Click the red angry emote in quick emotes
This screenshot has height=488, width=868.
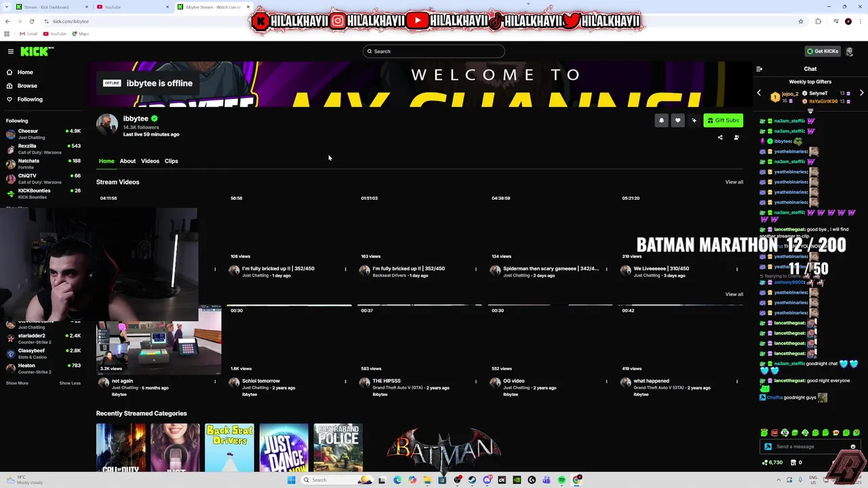click(x=774, y=433)
